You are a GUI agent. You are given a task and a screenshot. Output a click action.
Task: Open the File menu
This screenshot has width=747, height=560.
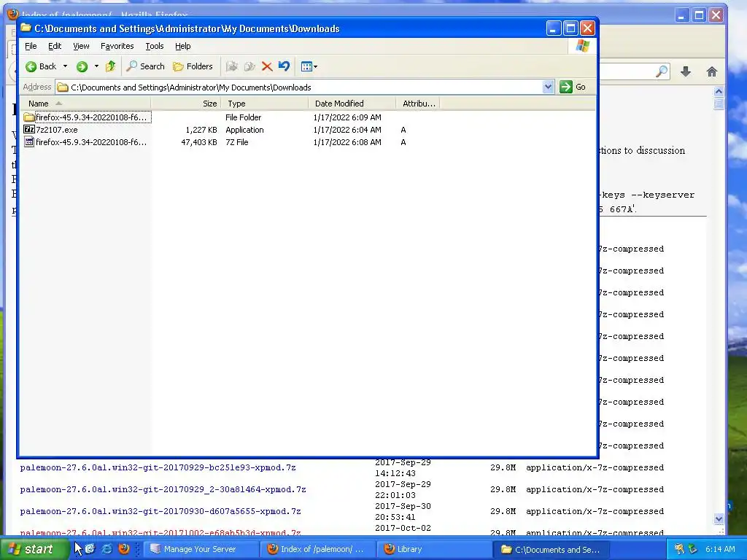[x=31, y=46]
